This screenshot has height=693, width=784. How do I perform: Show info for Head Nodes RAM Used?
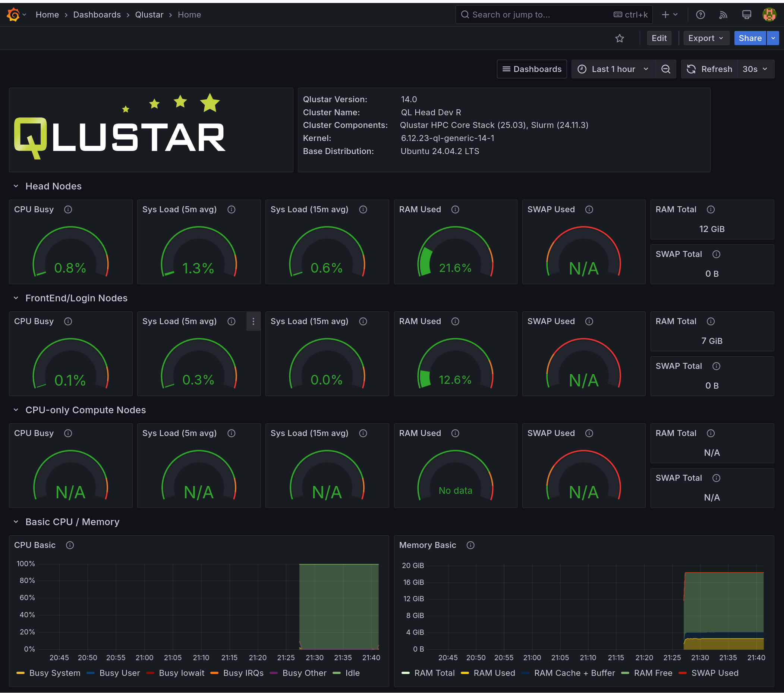(x=455, y=210)
